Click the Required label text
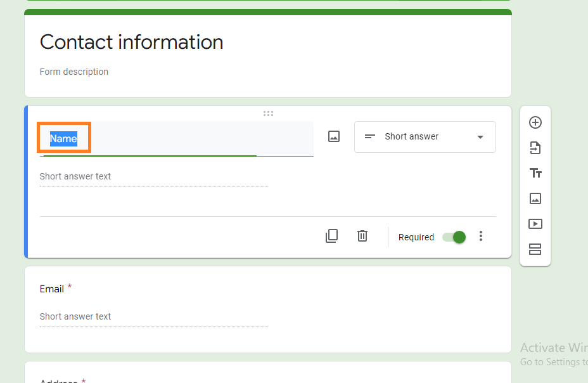The image size is (588, 383). (x=416, y=237)
